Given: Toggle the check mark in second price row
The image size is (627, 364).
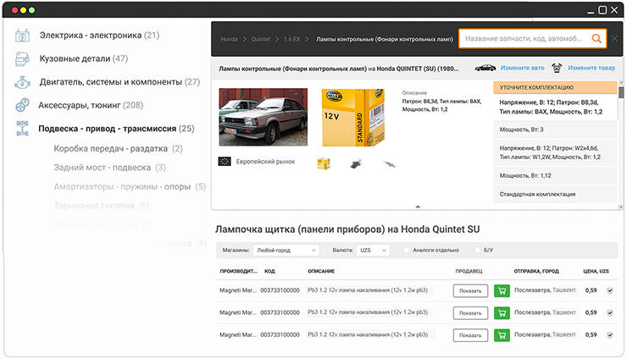Looking at the screenshot, I should [x=610, y=313].
